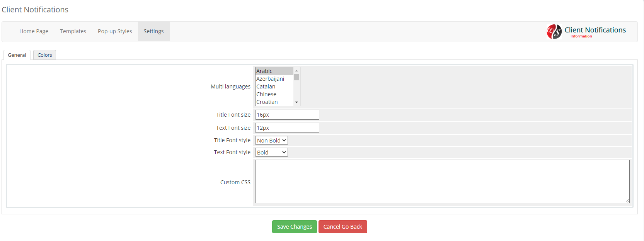Click inside the Custom CSS textarea
Screen dimensions: 644x241
[x=442, y=182]
